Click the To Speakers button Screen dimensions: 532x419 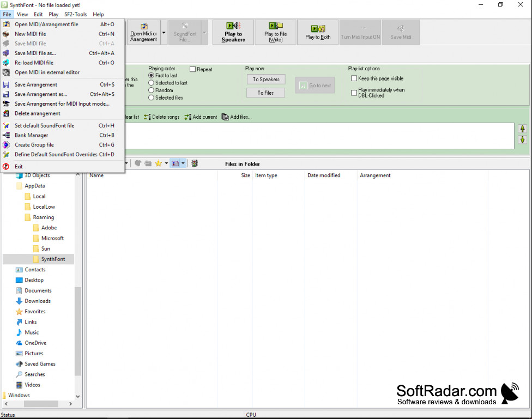point(266,80)
